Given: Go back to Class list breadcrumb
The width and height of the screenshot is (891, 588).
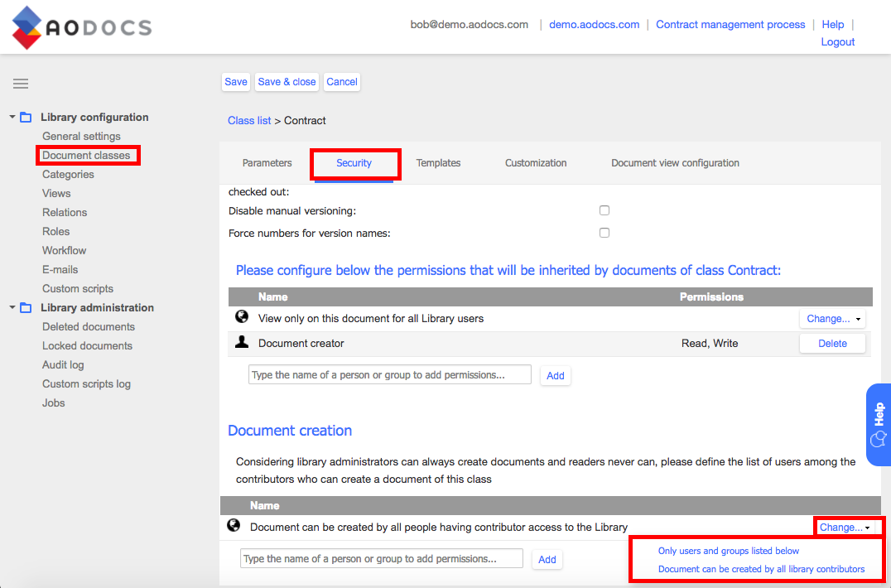Looking at the screenshot, I should pos(249,120).
